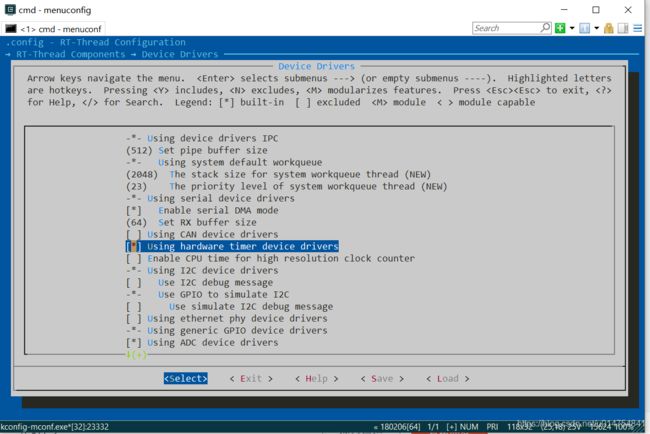This screenshot has height=434, width=650.
Task: Toggle 'Enable CPU time for high resolution' checkbox
Action: (133, 258)
